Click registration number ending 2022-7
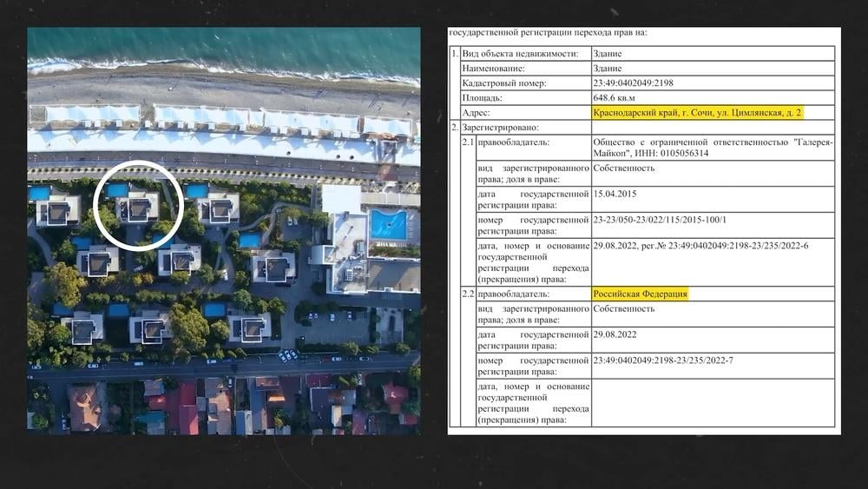 click(663, 360)
